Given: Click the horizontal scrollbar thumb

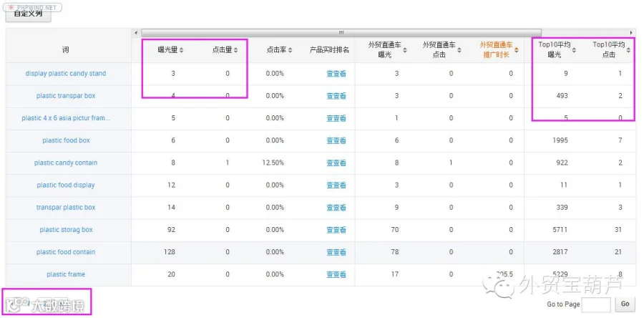Looking at the screenshot, I should point(341,33).
